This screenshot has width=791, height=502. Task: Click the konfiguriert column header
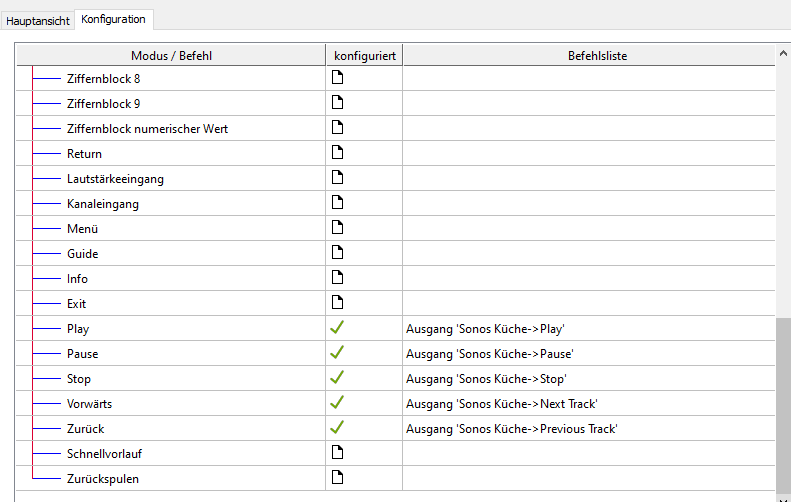click(x=364, y=56)
